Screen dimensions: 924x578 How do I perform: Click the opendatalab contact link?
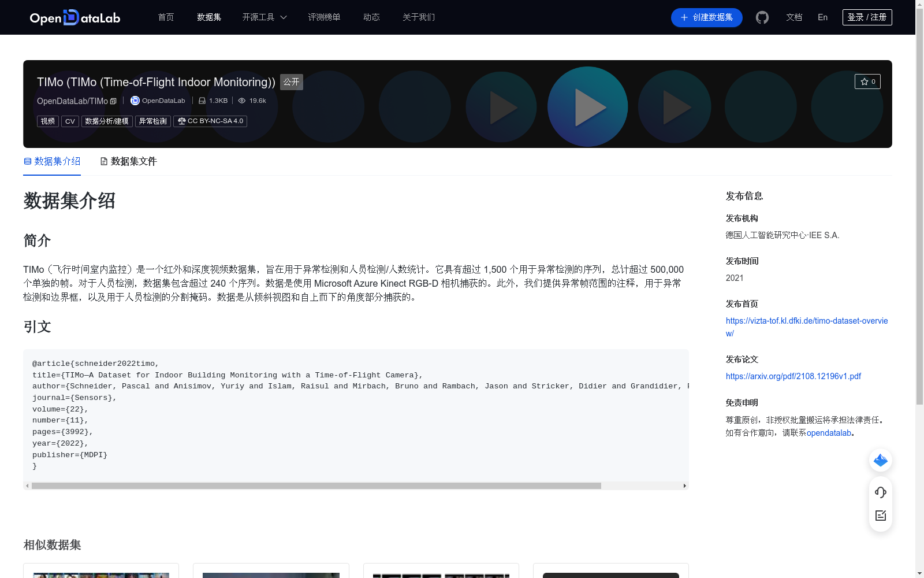click(829, 433)
